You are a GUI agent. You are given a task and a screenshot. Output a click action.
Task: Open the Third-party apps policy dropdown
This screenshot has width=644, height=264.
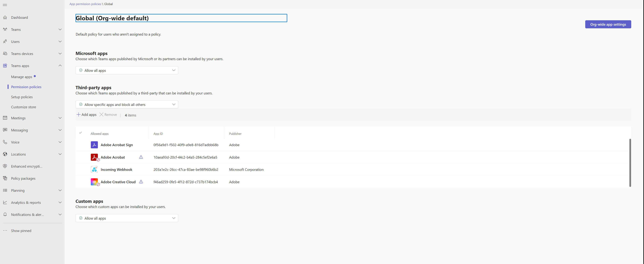pyautogui.click(x=127, y=105)
